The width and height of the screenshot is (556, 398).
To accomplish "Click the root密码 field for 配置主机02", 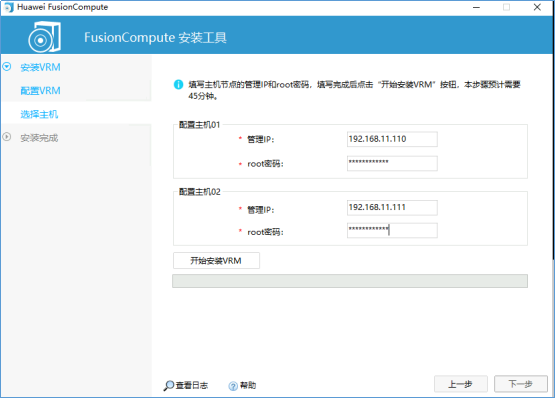I will [392, 230].
